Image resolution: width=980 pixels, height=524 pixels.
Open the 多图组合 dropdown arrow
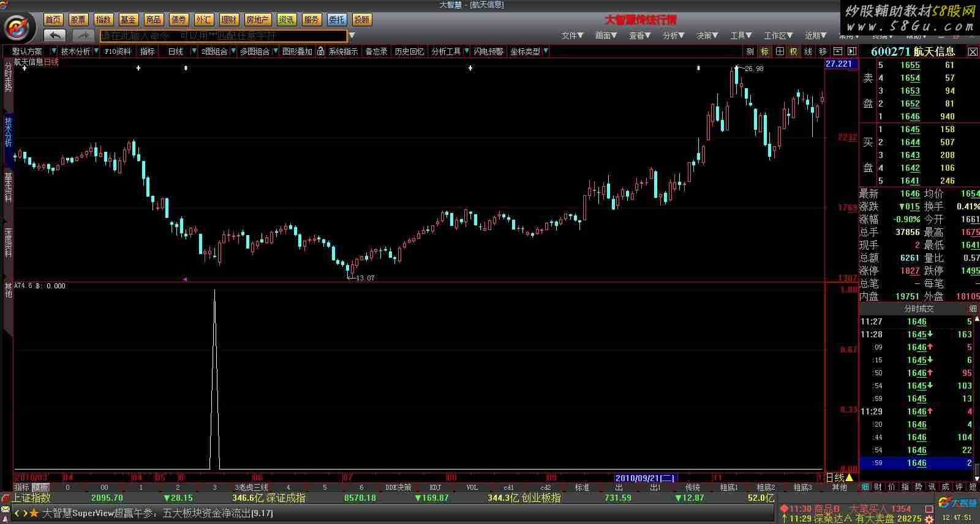coord(275,51)
